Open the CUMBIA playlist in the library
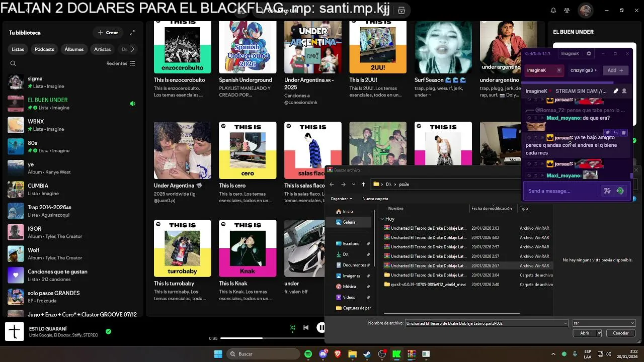 tap(71, 190)
